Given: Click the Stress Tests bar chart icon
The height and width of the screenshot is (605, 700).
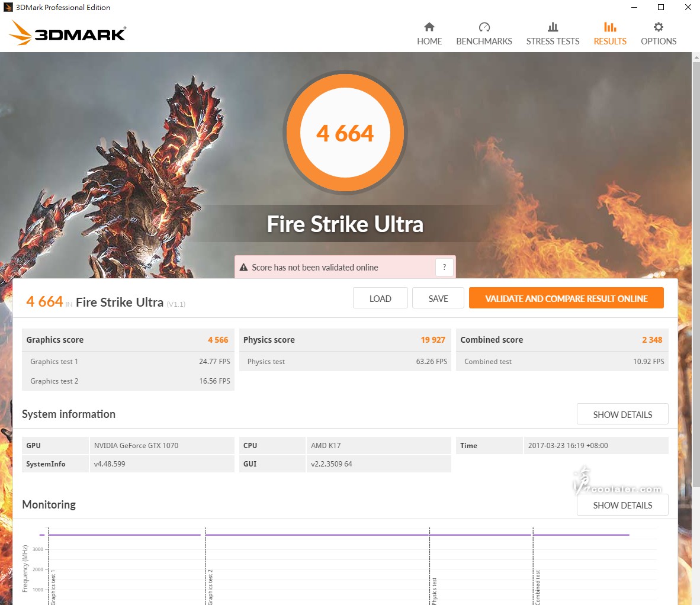Looking at the screenshot, I should [x=553, y=27].
